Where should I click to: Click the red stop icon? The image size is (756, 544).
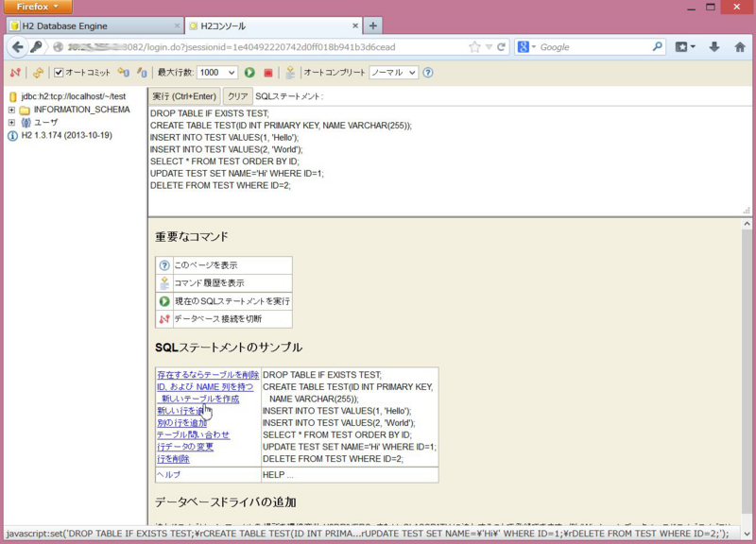point(268,73)
